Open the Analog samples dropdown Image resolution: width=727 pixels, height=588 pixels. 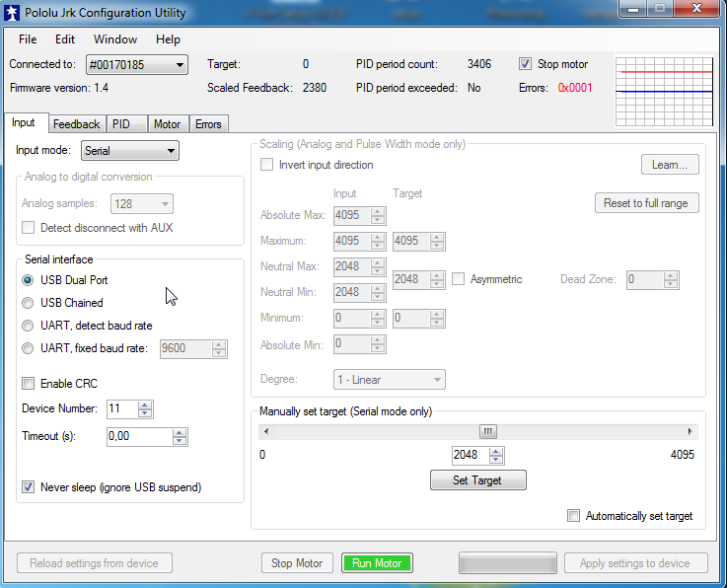click(141, 203)
